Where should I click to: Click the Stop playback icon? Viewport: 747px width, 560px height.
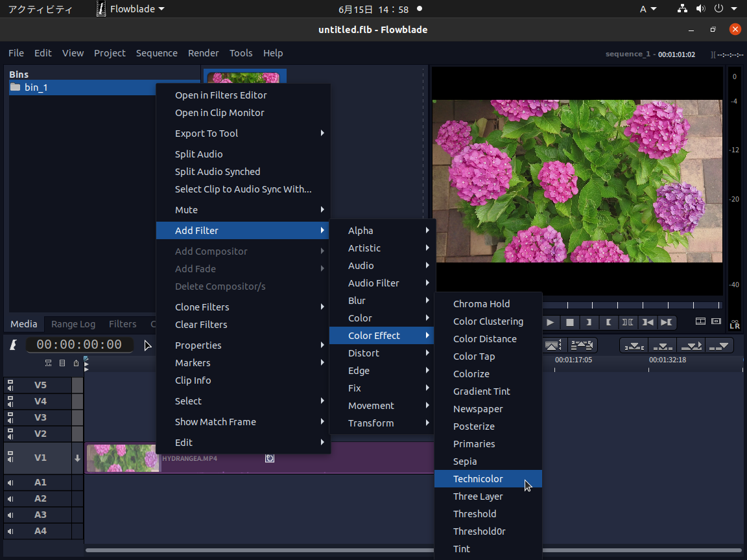tap(571, 323)
